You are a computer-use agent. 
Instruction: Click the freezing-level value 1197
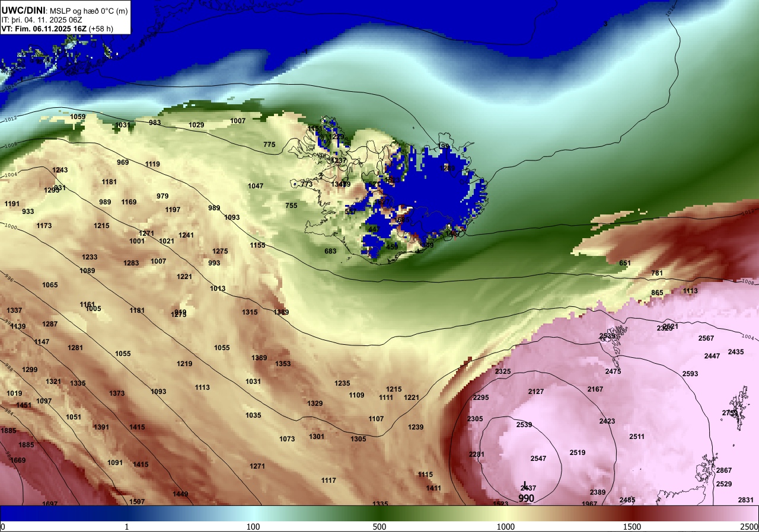[x=173, y=210]
